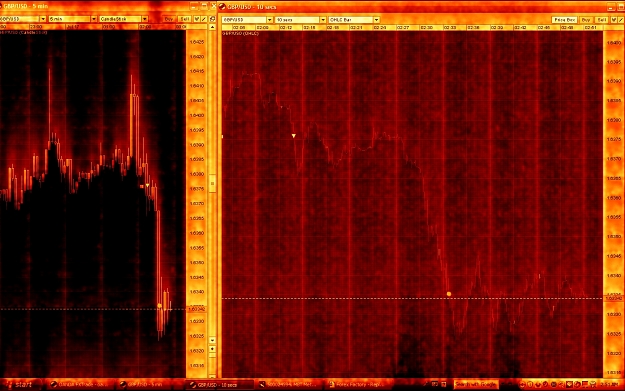The width and height of the screenshot is (625, 391).
Task: Click the restore window icon beside 5 min toolbar
Action: pos(212,19)
